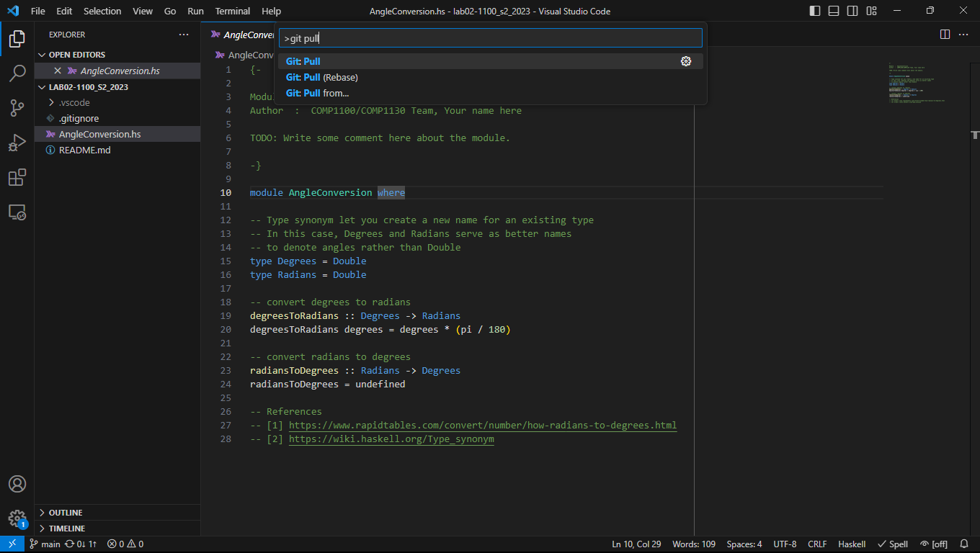Open the Help menu

tap(272, 11)
